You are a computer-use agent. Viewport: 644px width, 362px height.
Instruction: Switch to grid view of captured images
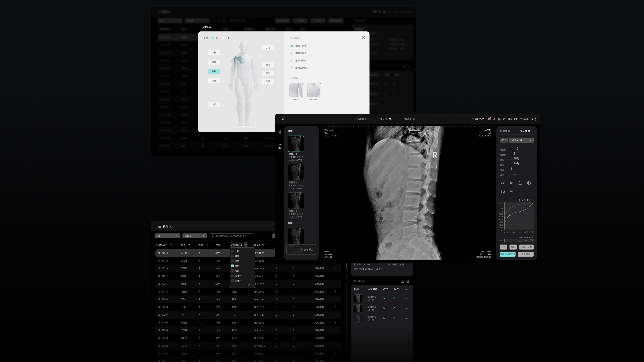click(x=408, y=281)
